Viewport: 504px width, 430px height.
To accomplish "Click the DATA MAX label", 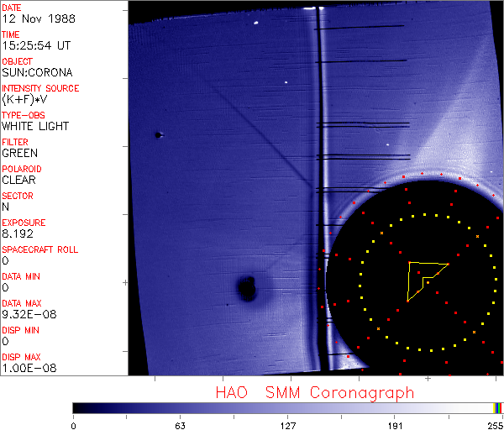I will 22,303.
